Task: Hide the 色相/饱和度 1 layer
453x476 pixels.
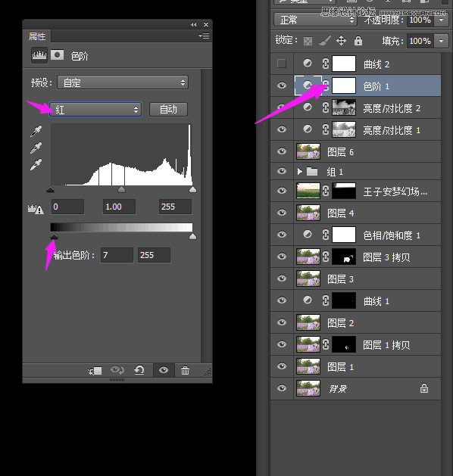Action: 282,235
